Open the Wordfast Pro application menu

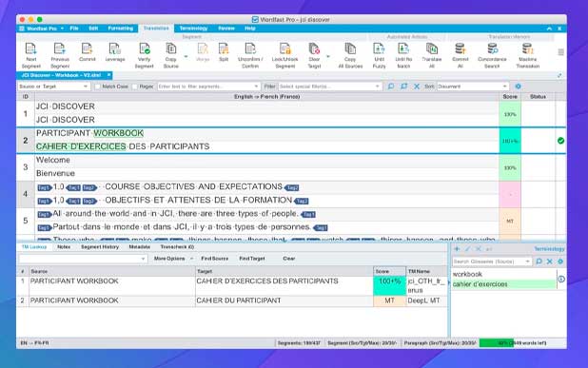tap(42, 29)
